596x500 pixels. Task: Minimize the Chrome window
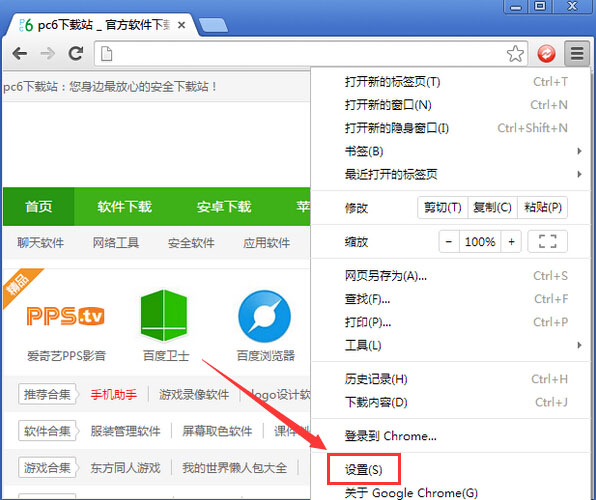tap(515, 6)
